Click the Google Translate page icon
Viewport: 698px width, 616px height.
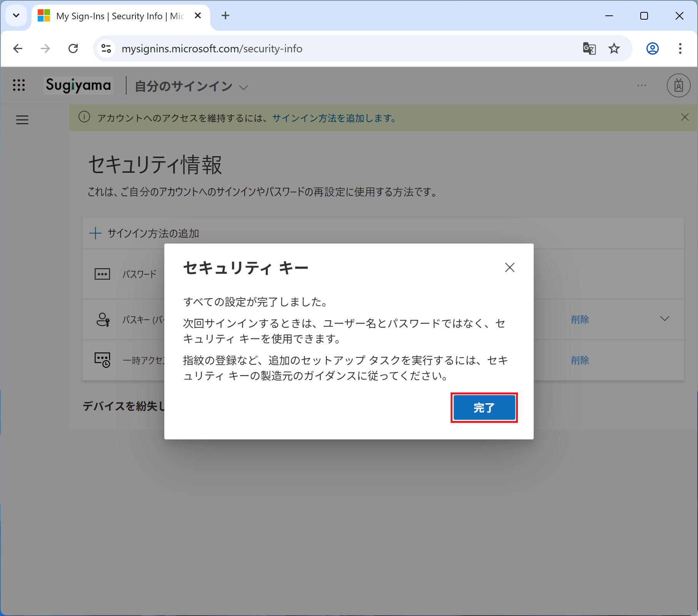click(589, 49)
